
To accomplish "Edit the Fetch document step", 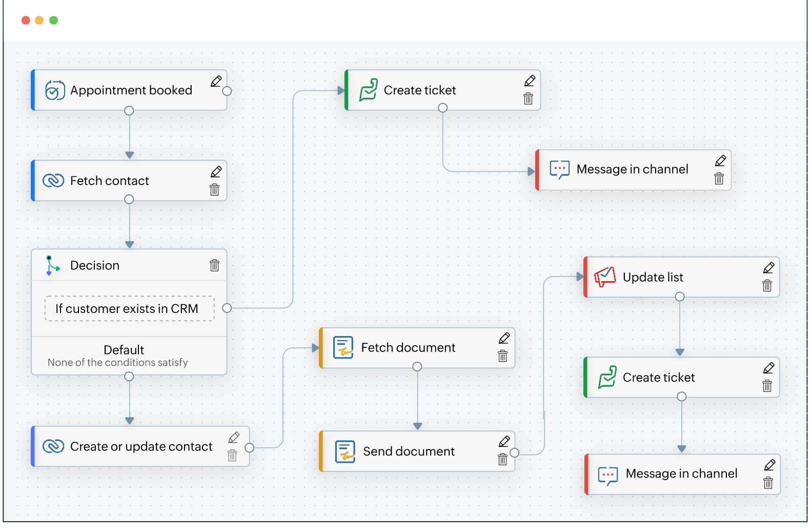I will (x=504, y=338).
